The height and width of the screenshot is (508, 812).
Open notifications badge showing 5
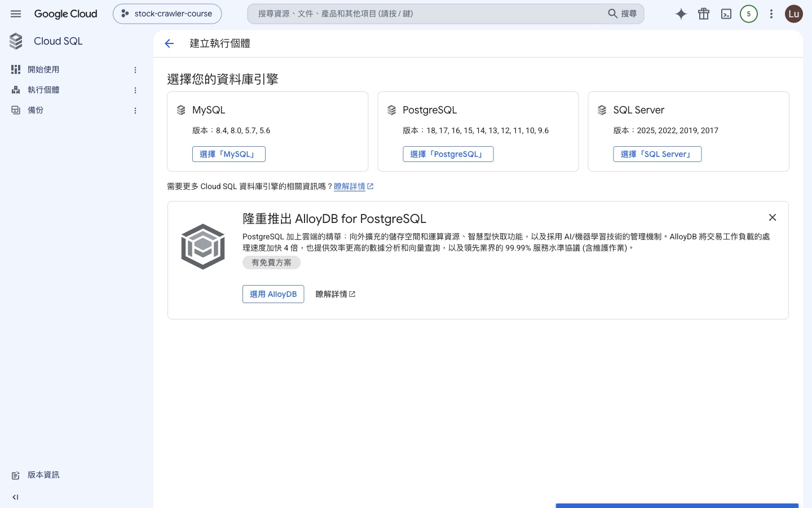pyautogui.click(x=749, y=14)
